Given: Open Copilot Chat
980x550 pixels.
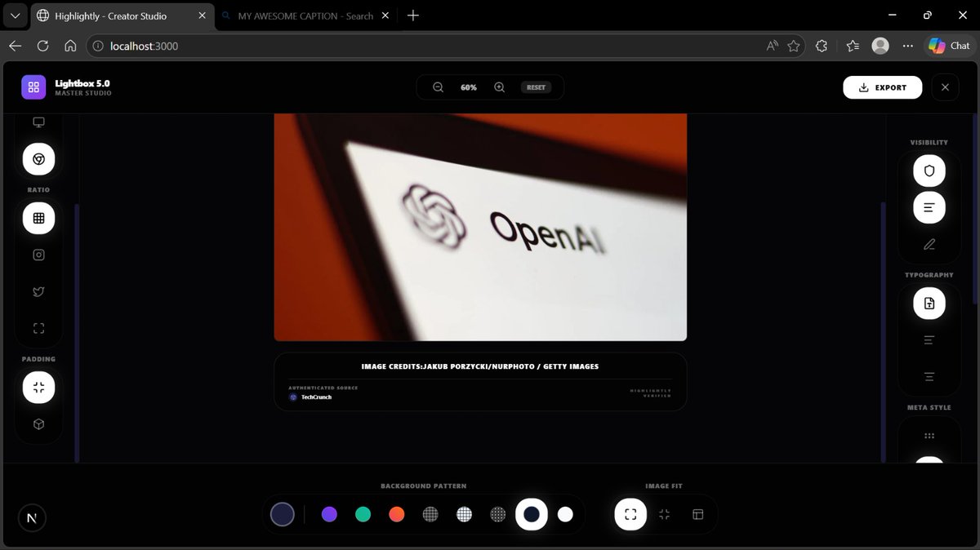Looking at the screenshot, I should (x=949, y=47).
